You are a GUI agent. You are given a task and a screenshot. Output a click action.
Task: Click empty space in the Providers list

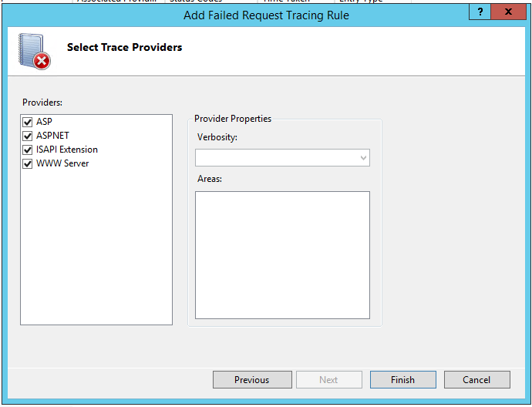[x=96, y=247]
